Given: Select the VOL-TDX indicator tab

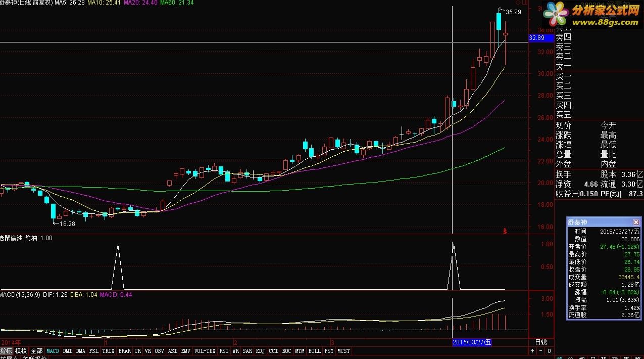Looking at the screenshot, I should (x=205, y=350).
